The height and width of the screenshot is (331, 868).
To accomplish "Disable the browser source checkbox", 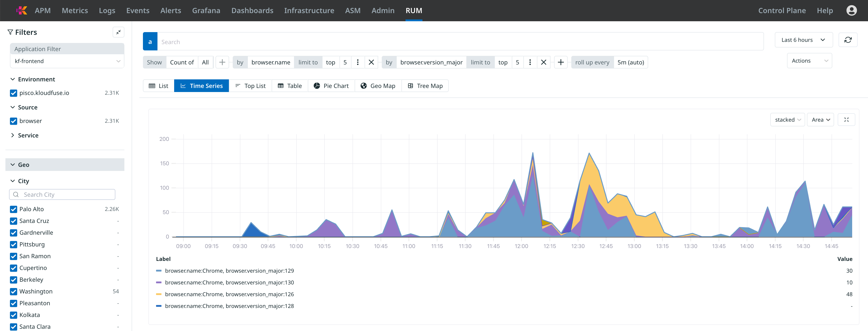I will [x=14, y=121].
